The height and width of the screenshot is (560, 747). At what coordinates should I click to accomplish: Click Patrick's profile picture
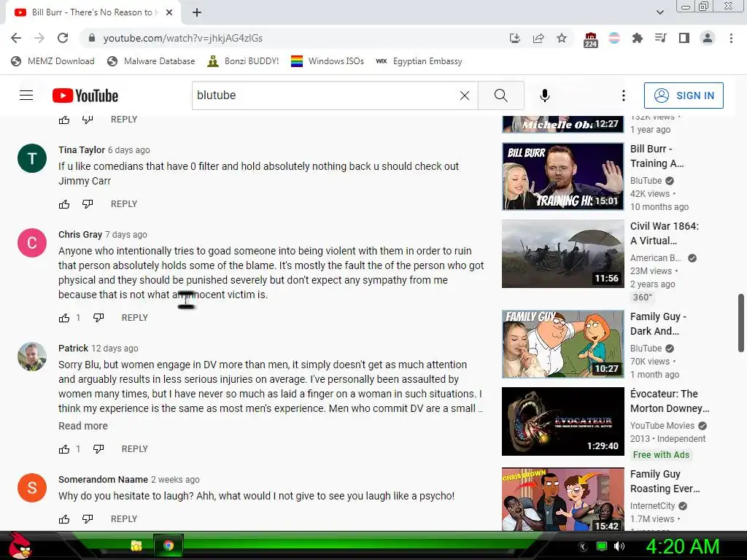pyautogui.click(x=32, y=356)
